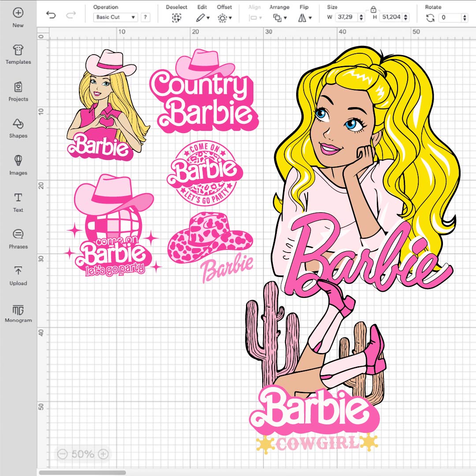
Task: Select the disco ball cowboy hat design
Action: click(112, 225)
